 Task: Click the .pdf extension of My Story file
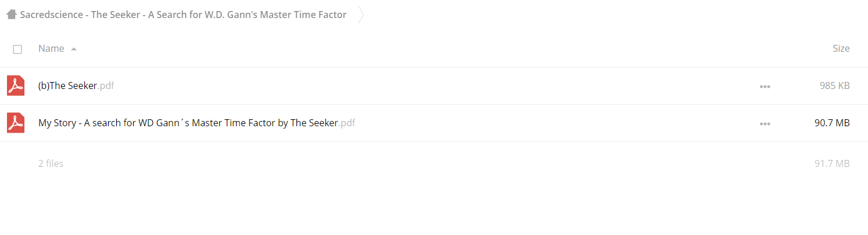coord(347,123)
